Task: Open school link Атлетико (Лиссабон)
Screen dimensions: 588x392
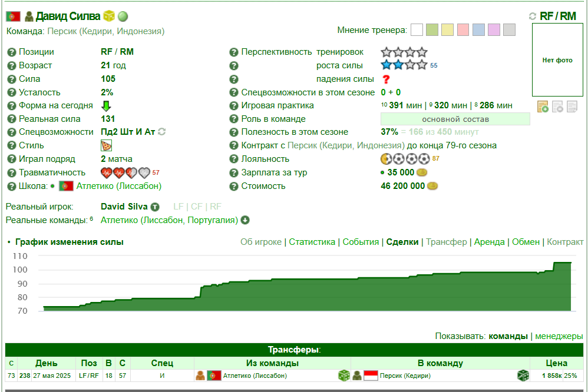Action: pyautogui.click(x=119, y=186)
